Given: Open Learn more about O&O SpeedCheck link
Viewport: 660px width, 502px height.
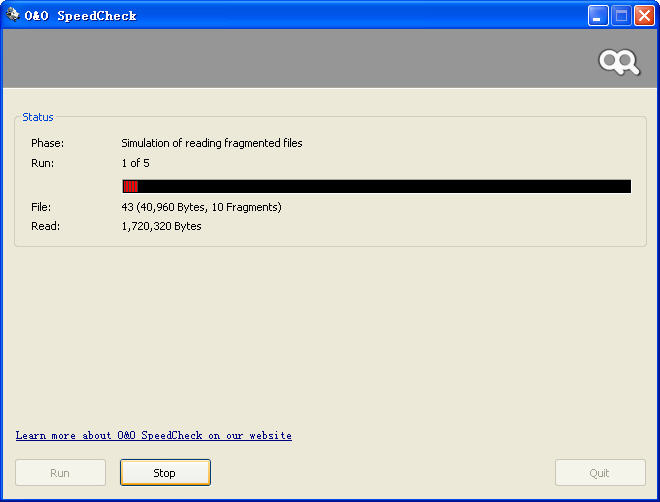Looking at the screenshot, I should pos(154,436).
